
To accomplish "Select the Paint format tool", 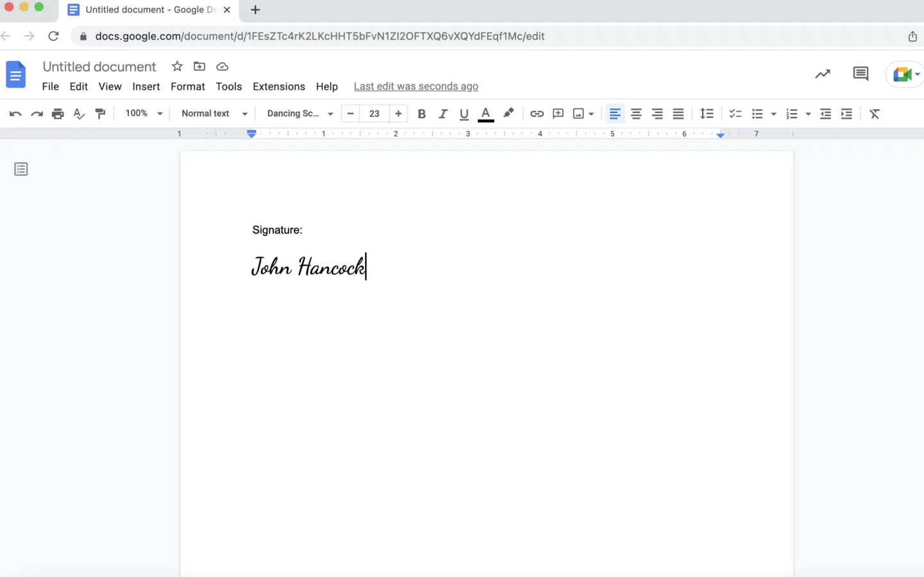I will tap(100, 114).
